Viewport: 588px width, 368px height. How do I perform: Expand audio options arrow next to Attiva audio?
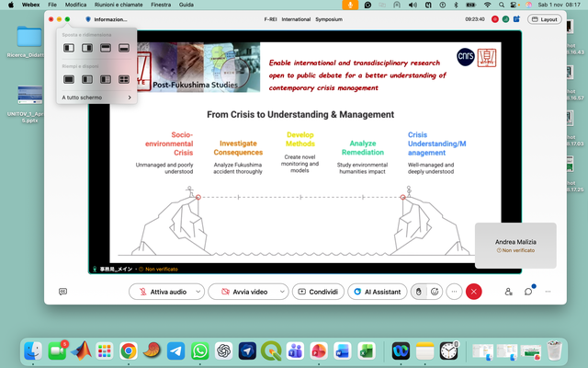[198, 292]
